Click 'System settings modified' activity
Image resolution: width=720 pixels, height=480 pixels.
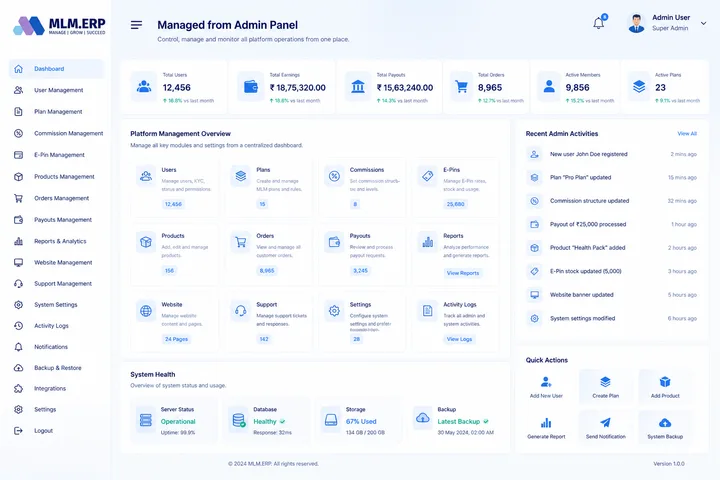[x=611, y=318]
